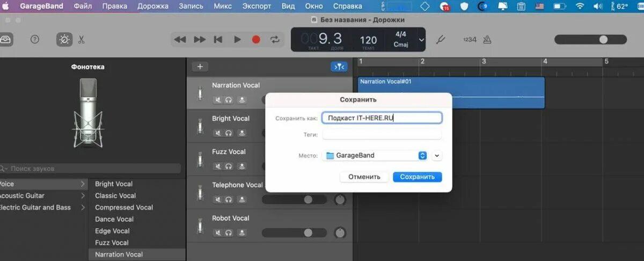Click the Robot Vocal track microphone icon
Screen dimensions: 644x261
(200, 226)
